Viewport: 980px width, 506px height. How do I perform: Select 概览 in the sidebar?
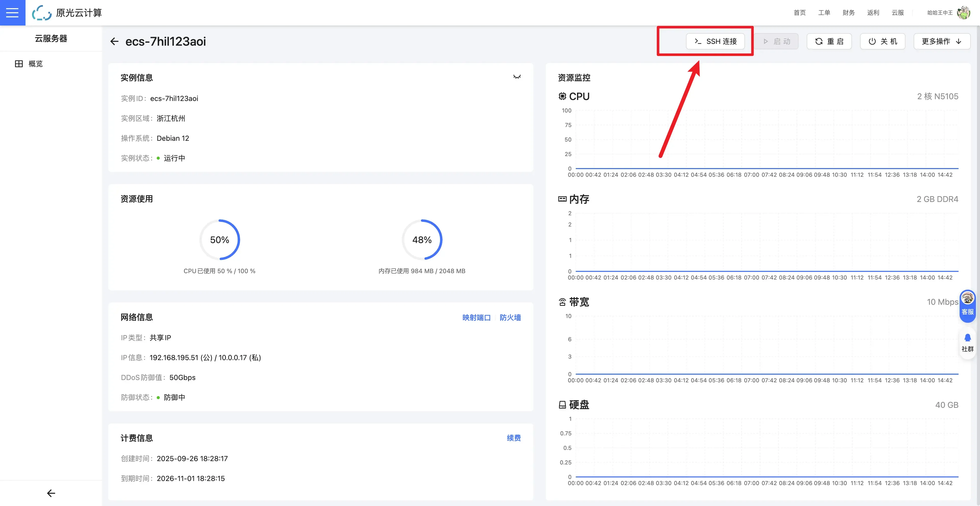(35, 64)
